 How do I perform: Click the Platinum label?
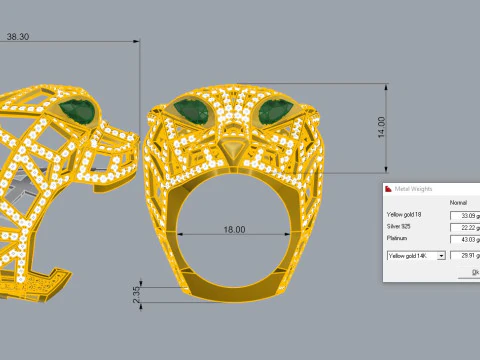click(x=397, y=238)
